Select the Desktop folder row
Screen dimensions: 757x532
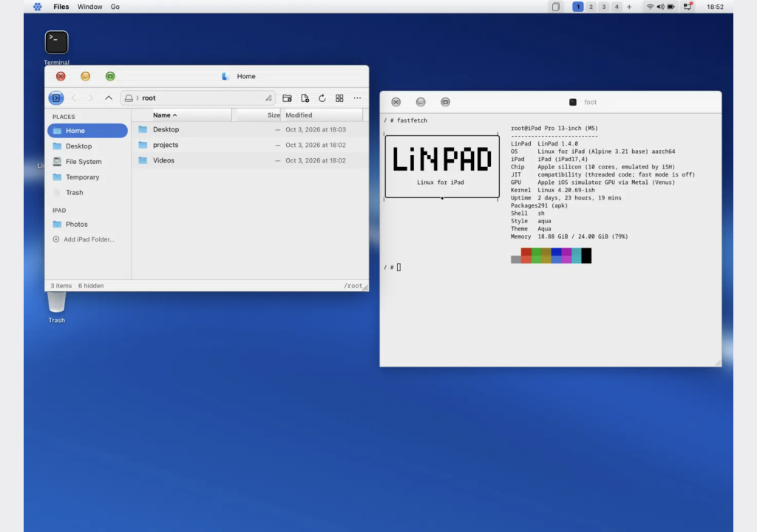(250, 129)
